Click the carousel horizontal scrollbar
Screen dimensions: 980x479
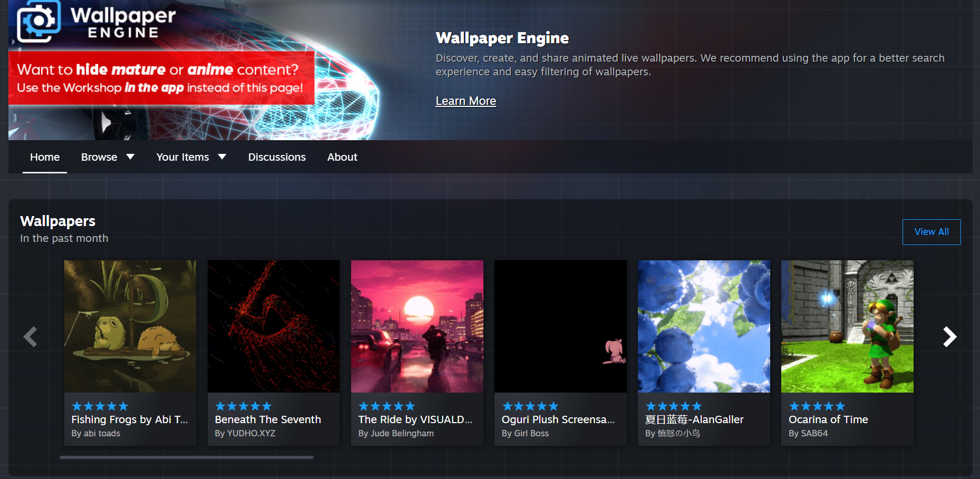tap(187, 457)
